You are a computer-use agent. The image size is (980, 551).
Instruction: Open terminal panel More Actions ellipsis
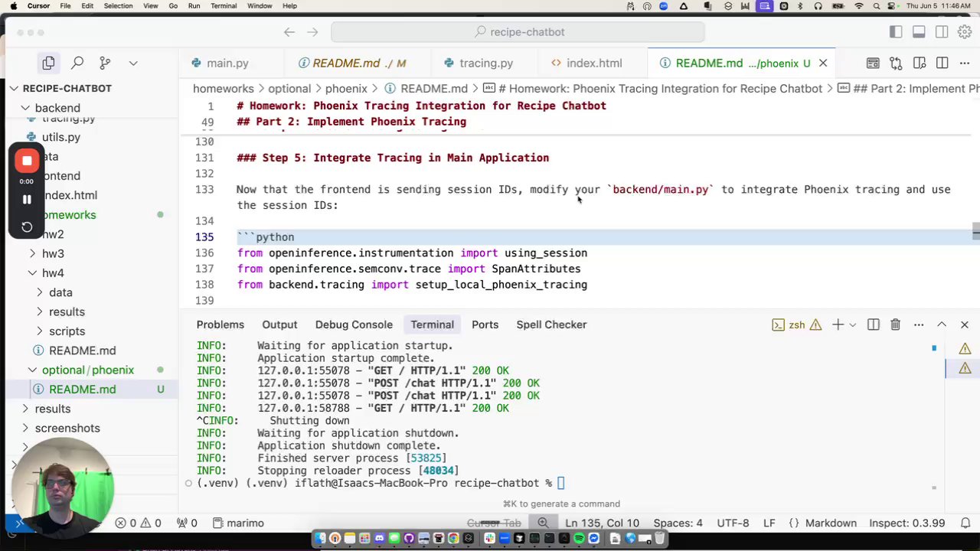pos(919,325)
